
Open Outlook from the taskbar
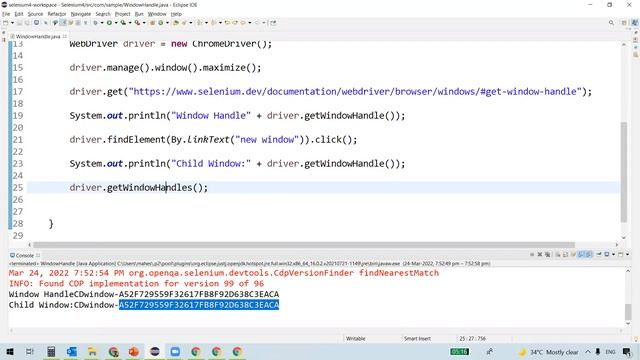point(72,351)
